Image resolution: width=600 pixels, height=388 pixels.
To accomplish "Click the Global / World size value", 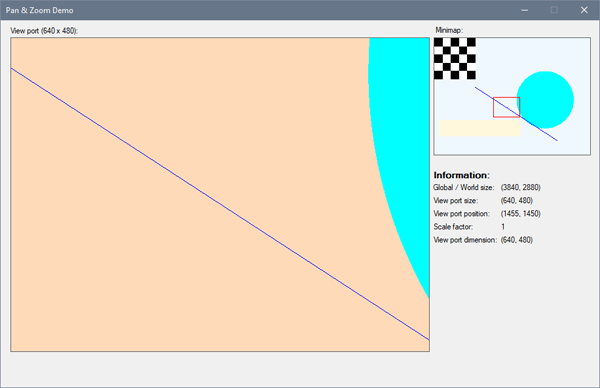I will [x=520, y=187].
